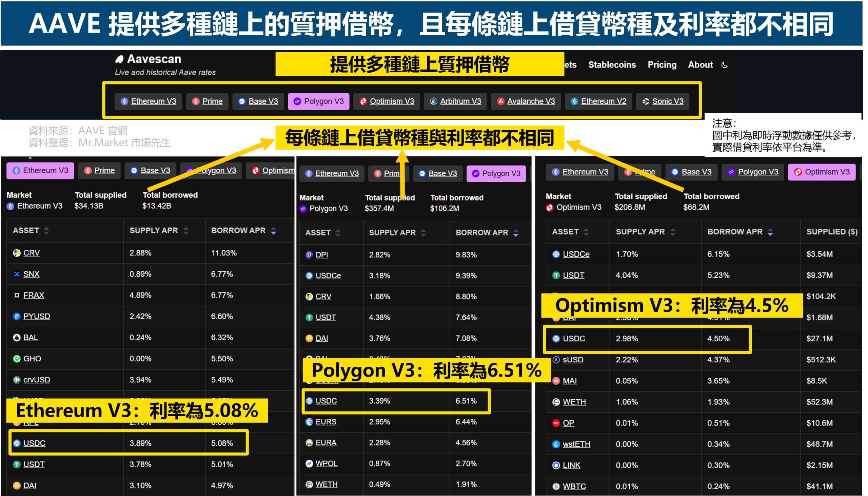Click USDCe token icon in Optimism panel
Viewport: 868px width, 496px height.
(556, 254)
